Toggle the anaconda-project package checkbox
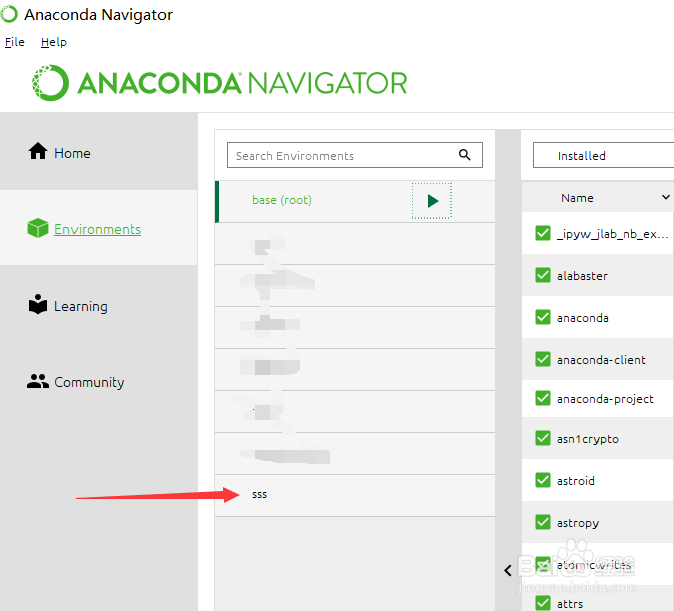The width and height of the screenshot is (674, 611). tap(543, 398)
